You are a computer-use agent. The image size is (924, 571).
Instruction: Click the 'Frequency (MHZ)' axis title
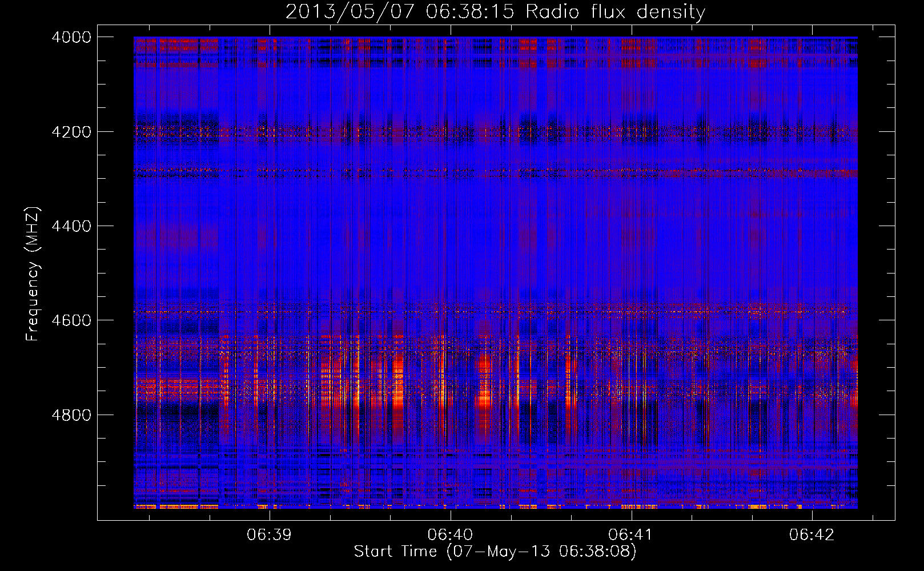33,274
